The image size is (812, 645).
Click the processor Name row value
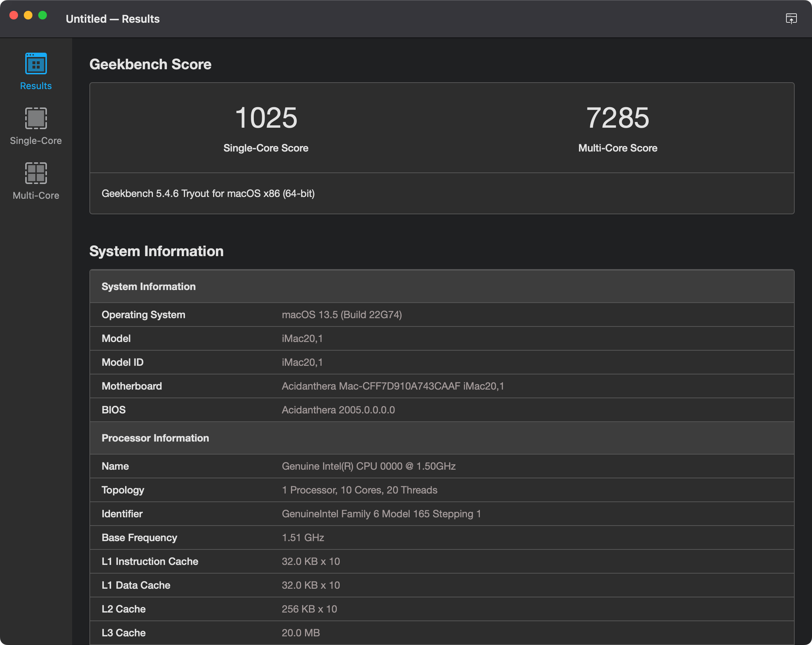[x=369, y=466]
